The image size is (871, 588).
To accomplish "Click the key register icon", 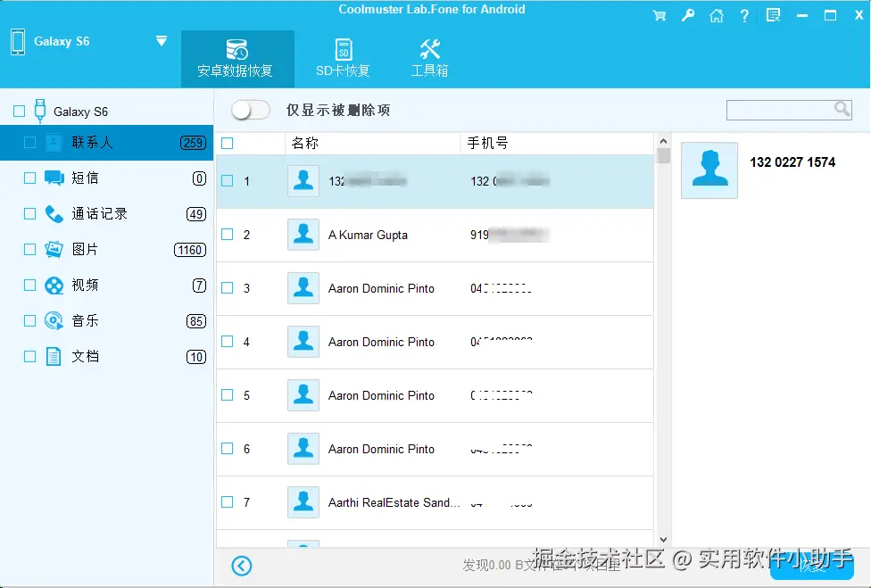I will [x=688, y=15].
